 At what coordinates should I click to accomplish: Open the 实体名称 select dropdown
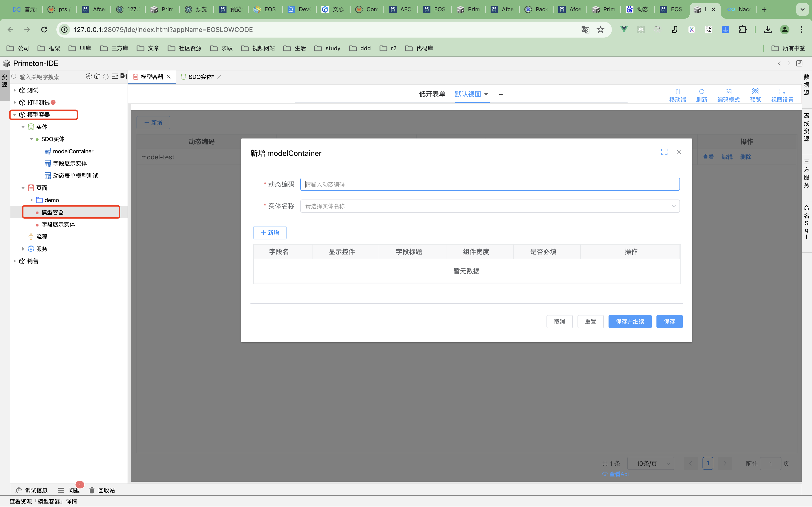pos(490,206)
